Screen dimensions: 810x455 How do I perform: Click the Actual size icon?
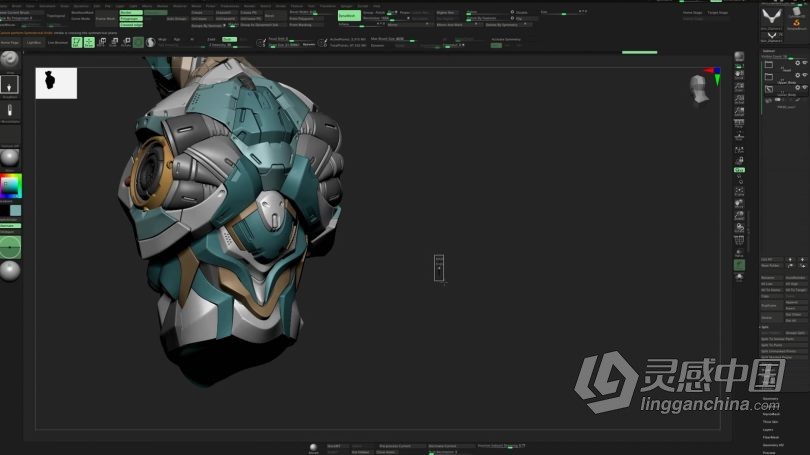(739, 99)
